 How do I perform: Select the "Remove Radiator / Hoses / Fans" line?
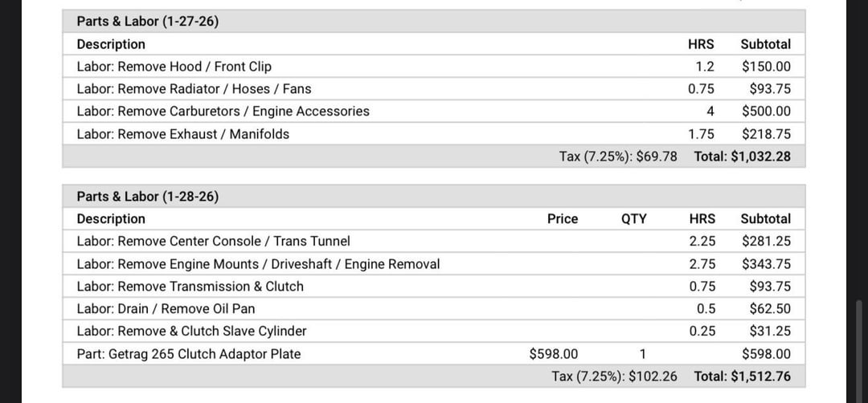pos(194,89)
